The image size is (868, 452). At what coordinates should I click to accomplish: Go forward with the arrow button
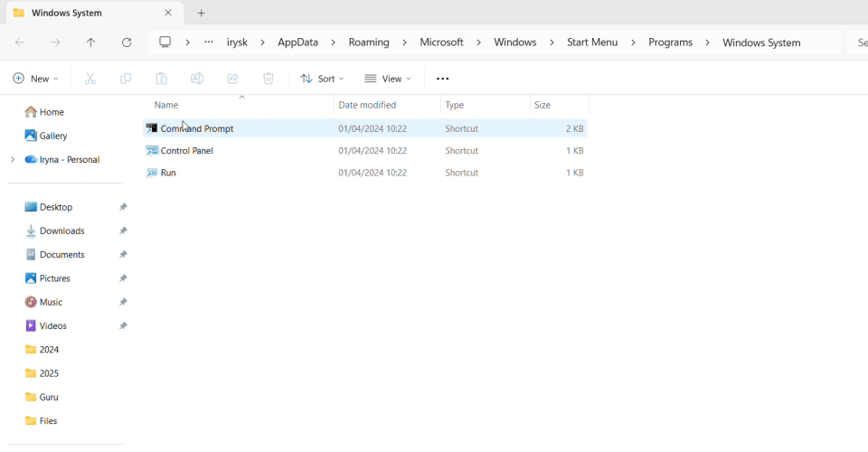[55, 42]
